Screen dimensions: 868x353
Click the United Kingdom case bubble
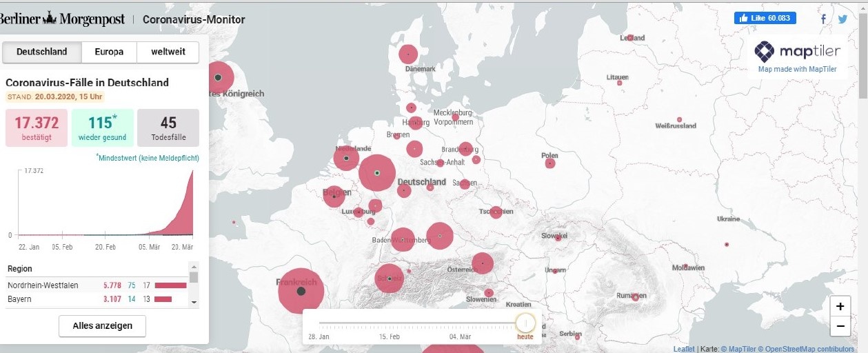point(218,77)
